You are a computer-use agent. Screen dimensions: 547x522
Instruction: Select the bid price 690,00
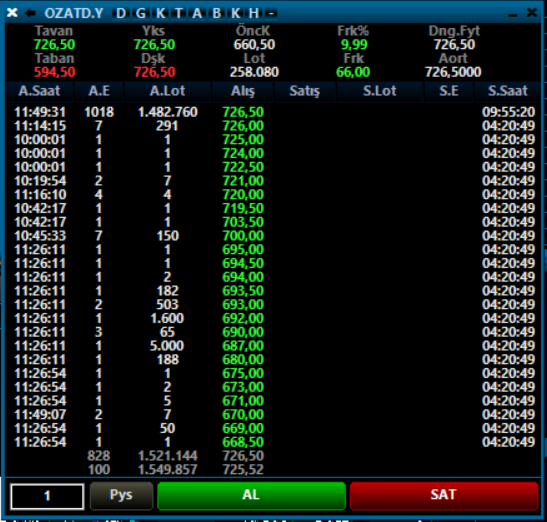pos(243,332)
